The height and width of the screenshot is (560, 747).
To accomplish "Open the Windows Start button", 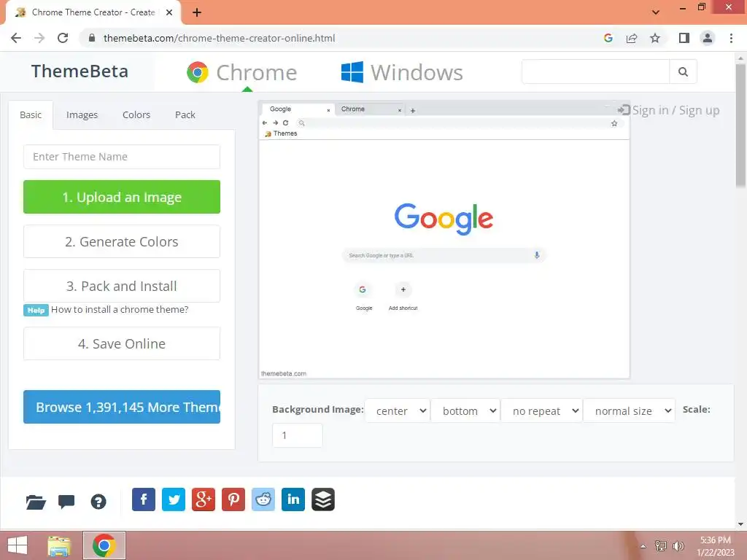I will (x=18, y=545).
